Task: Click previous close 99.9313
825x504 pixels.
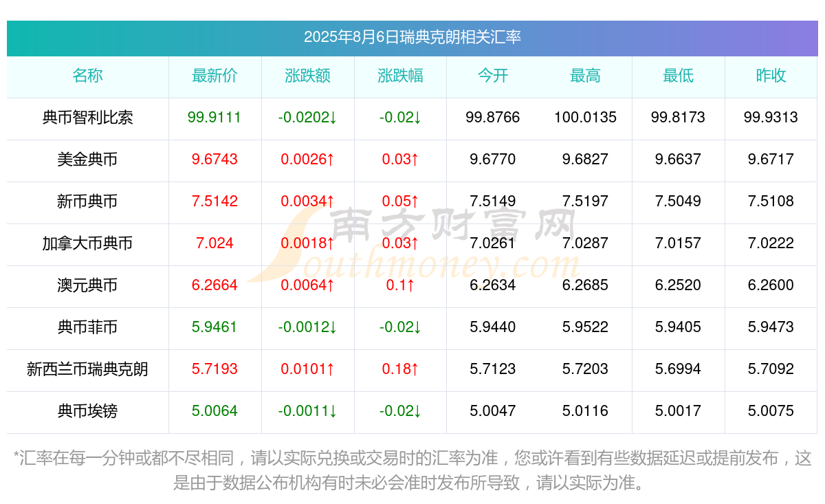Action: point(771,118)
